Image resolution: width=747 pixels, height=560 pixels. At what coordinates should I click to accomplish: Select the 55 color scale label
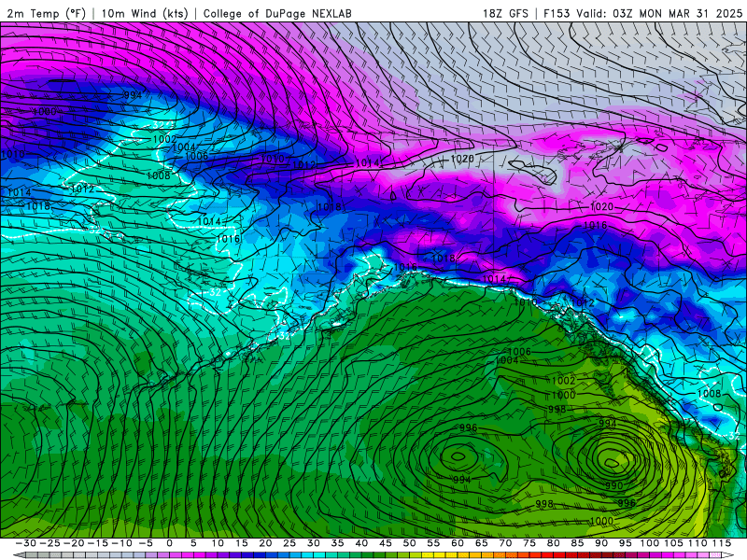click(433, 543)
